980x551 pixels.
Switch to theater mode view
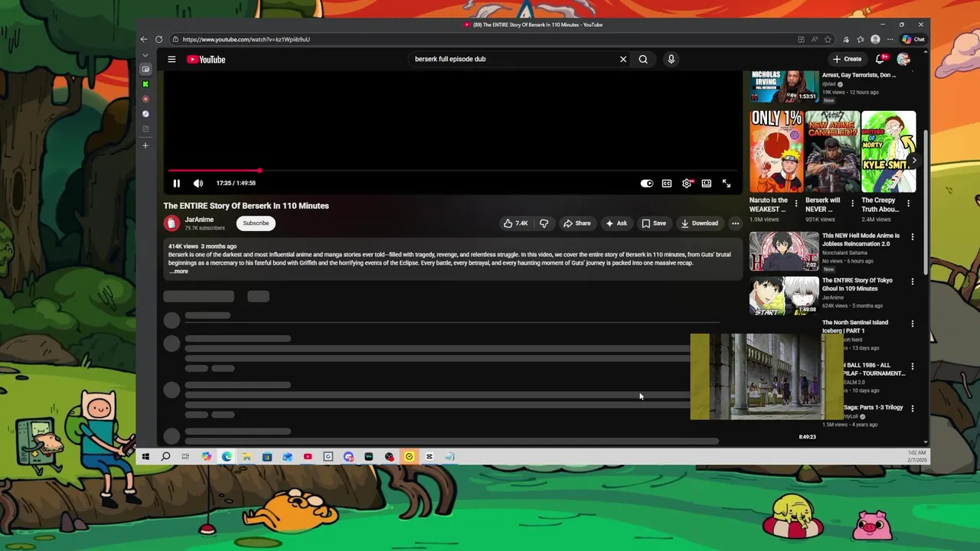click(707, 183)
